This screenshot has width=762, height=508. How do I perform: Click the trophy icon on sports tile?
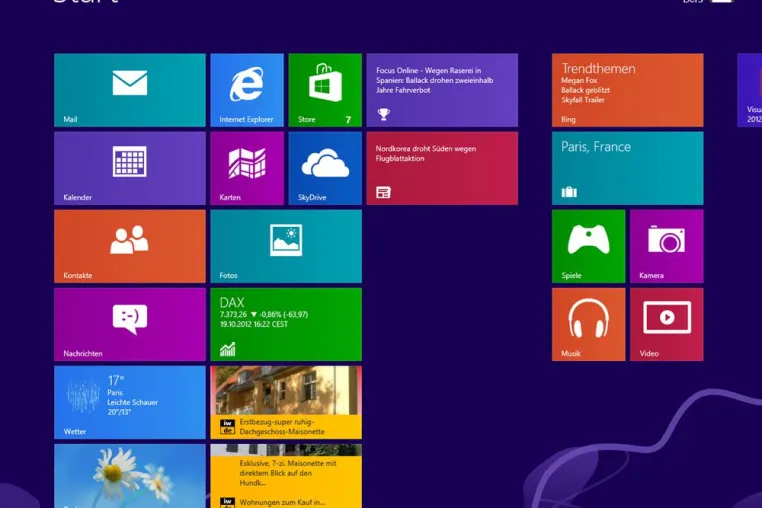pyautogui.click(x=383, y=114)
